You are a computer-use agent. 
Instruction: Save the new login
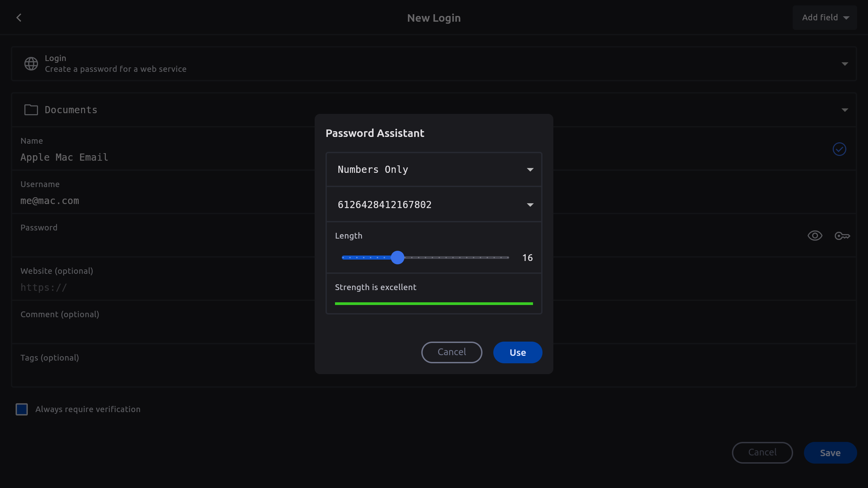(x=830, y=453)
